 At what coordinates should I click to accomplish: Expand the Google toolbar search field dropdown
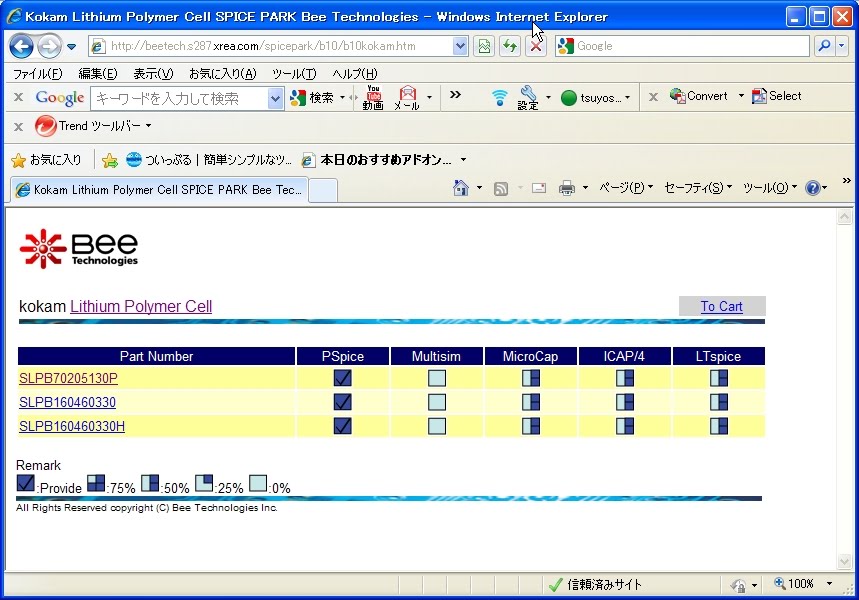pyautogui.click(x=275, y=99)
